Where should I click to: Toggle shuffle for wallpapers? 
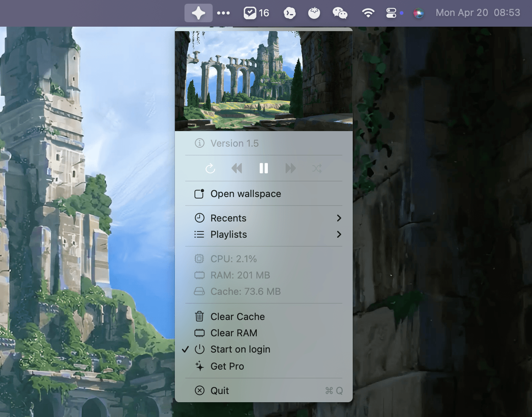(317, 169)
